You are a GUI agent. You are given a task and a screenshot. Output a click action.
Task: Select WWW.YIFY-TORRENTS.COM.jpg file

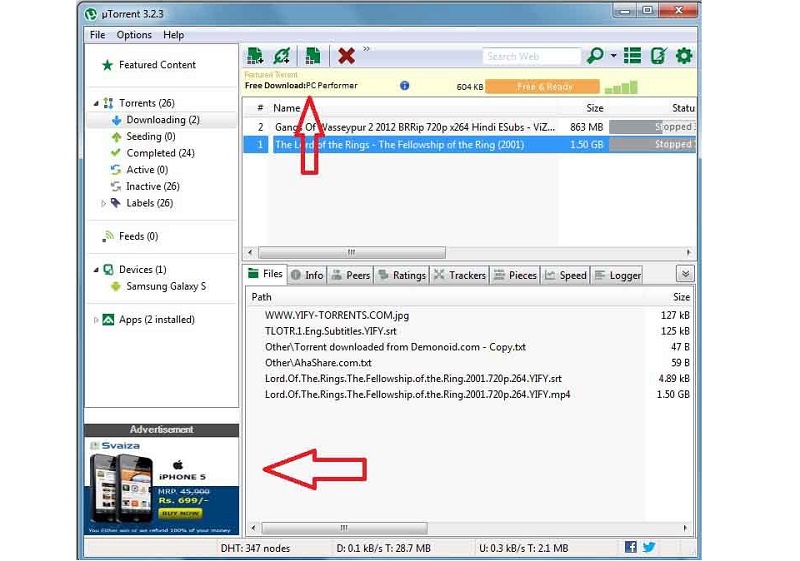click(337, 316)
